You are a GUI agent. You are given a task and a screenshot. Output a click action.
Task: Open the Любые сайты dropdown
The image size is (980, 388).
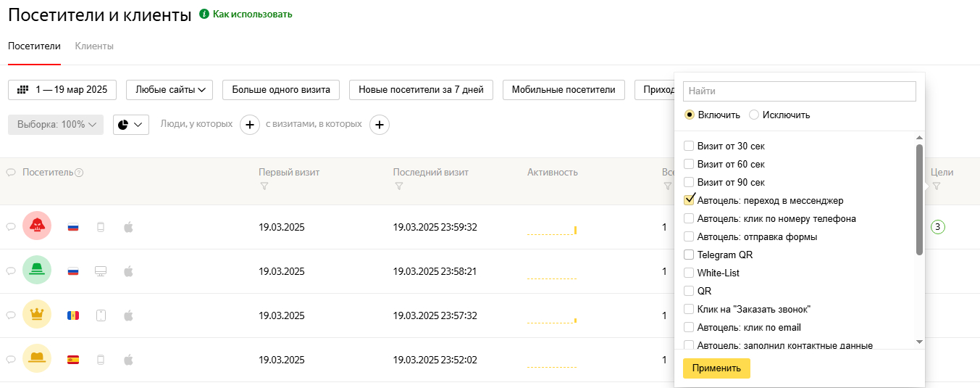pos(169,90)
